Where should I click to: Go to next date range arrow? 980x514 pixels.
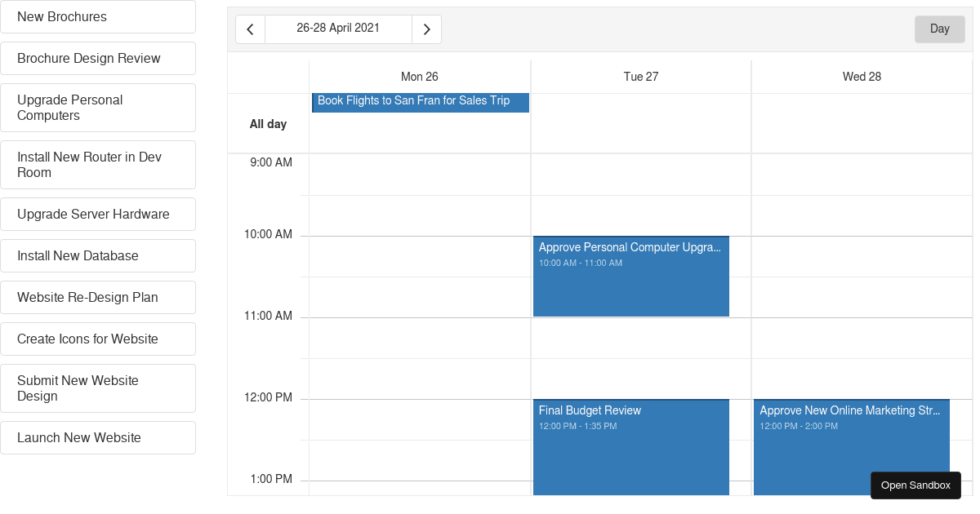(x=426, y=29)
